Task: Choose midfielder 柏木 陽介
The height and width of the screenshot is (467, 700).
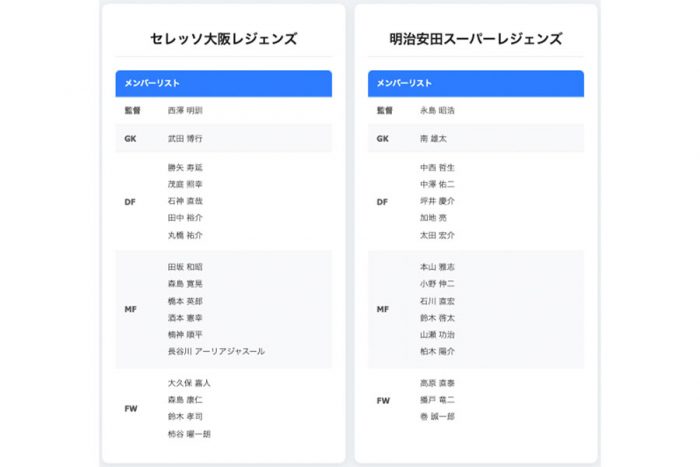Action: click(437, 351)
